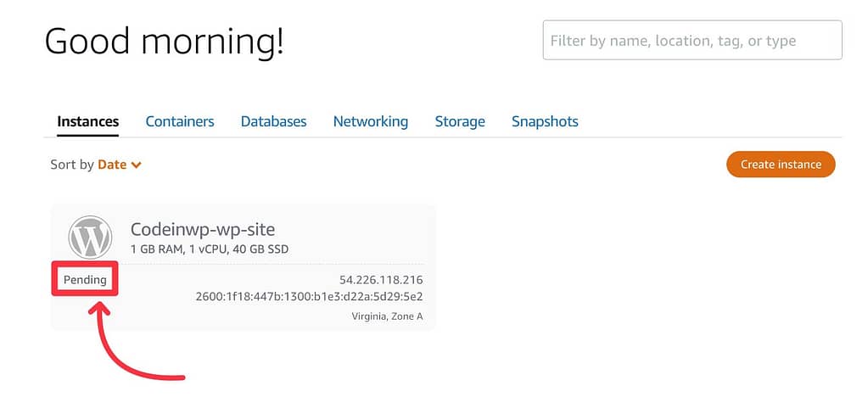Click the IPv6 address starting 2600:1f18
The width and height of the screenshot is (868, 397).
coord(310,296)
